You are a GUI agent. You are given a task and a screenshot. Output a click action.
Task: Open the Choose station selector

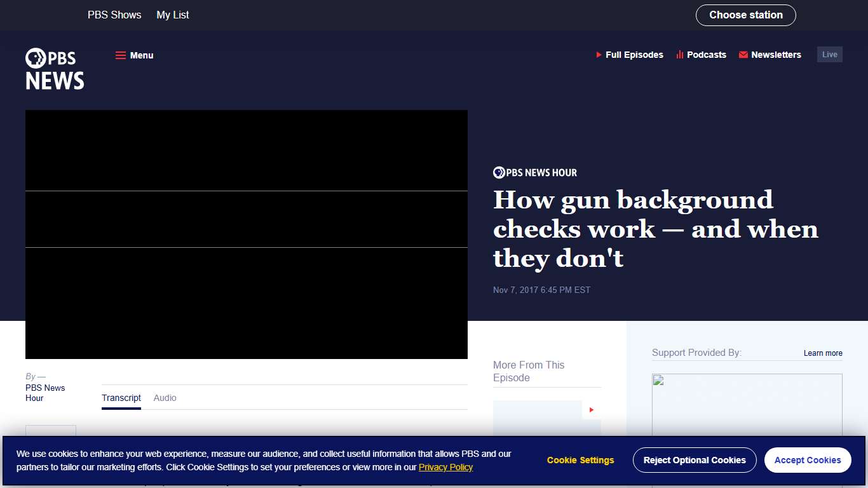coord(745,15)
